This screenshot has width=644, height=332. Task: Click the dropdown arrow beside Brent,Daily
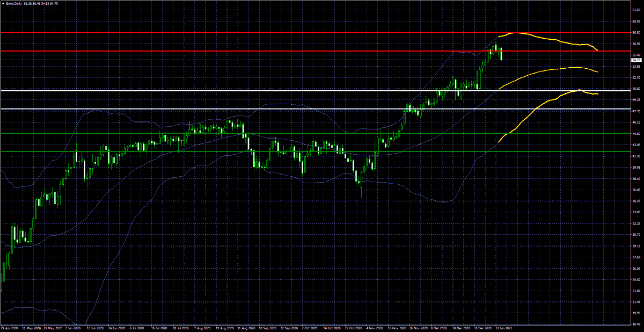[x=3, y=3]
